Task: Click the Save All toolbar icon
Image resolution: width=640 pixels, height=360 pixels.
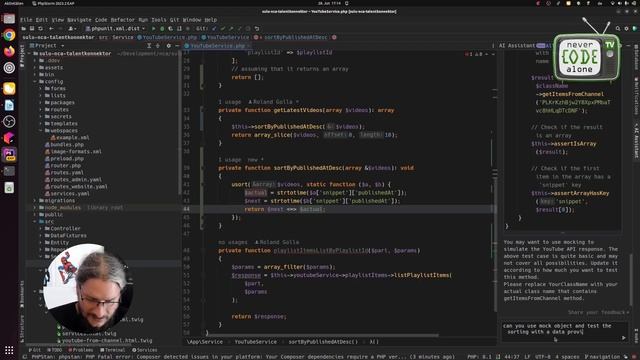Action: click(x=32, y=29)
